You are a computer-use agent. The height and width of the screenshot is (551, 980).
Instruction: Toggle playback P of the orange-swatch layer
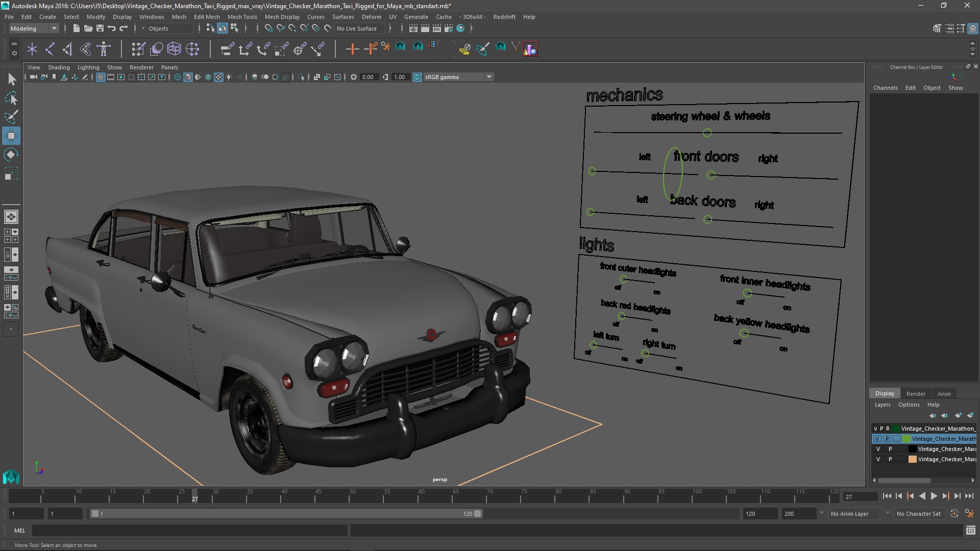(890, 459)
